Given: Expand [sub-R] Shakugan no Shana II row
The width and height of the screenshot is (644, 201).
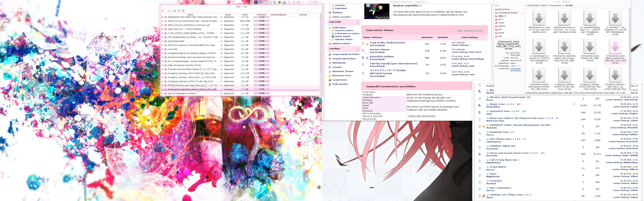Looking at the screenshot, I should [x=163, y=93].
